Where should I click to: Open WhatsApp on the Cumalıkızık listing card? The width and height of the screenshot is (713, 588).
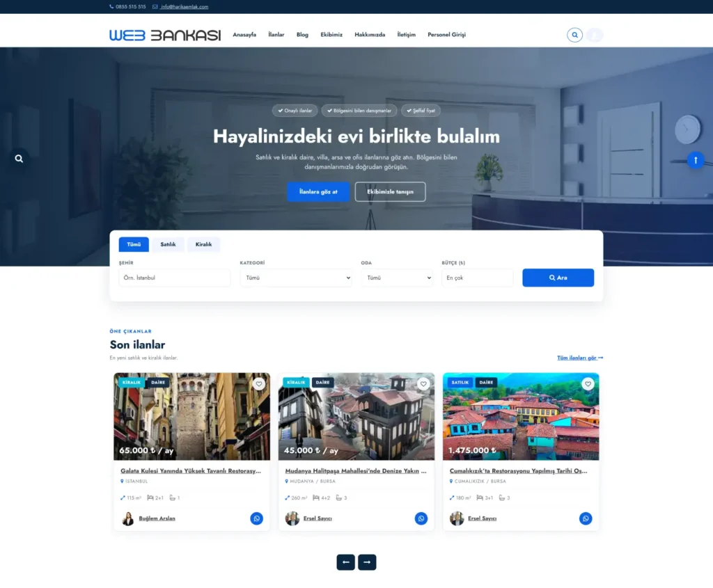click(x=586, y=518)
